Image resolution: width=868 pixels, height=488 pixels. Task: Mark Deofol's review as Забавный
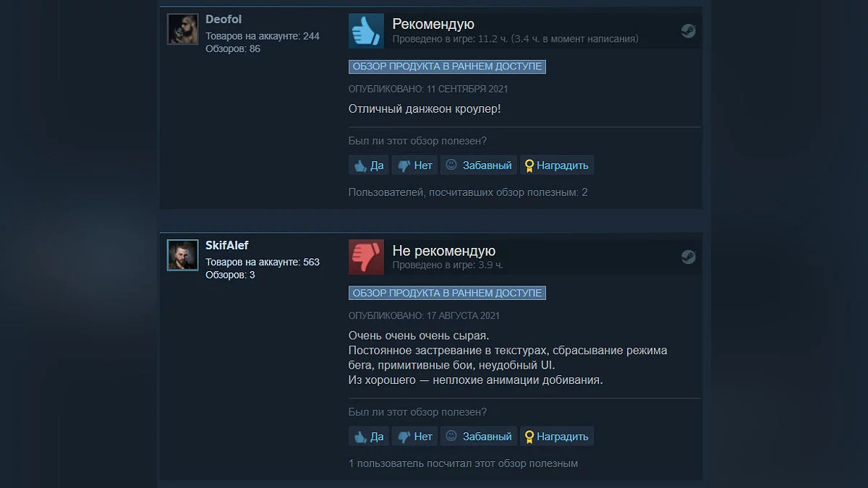click(x=479, y=165)
